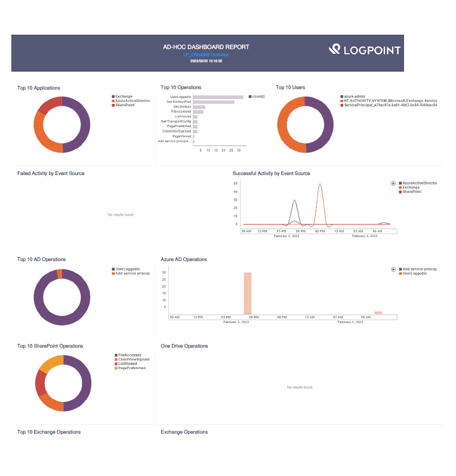The width and height of the screenshot is (456, 476).
Task: Click February 2, 2023 label in Azure AD Operations chart
Action: [236, 322]
